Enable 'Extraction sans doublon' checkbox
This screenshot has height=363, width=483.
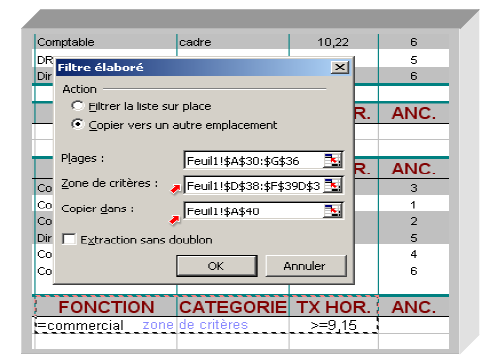pyautogui.click(x=69, y=239)
